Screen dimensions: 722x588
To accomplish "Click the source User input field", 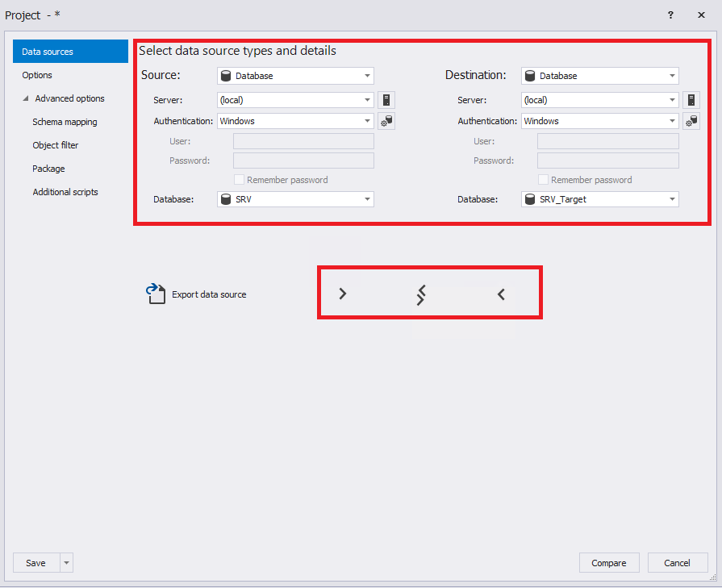I will pyautogui.click(x=303, y=140).
